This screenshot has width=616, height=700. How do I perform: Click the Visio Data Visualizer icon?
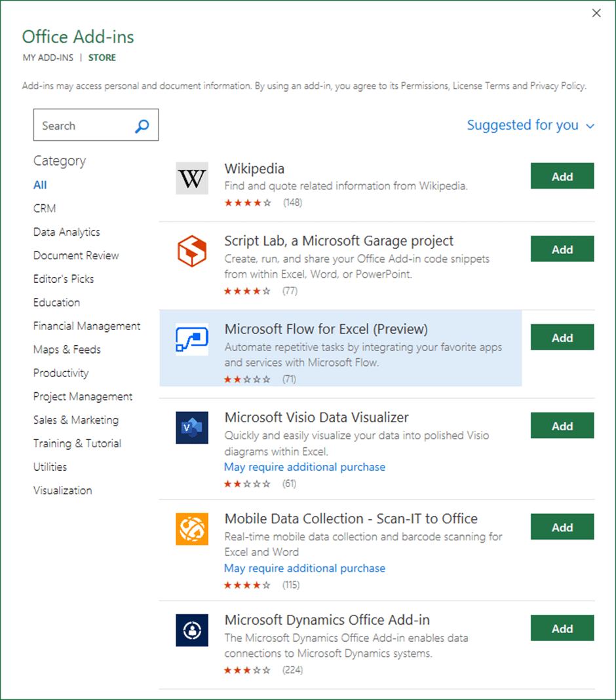point(191,426)
